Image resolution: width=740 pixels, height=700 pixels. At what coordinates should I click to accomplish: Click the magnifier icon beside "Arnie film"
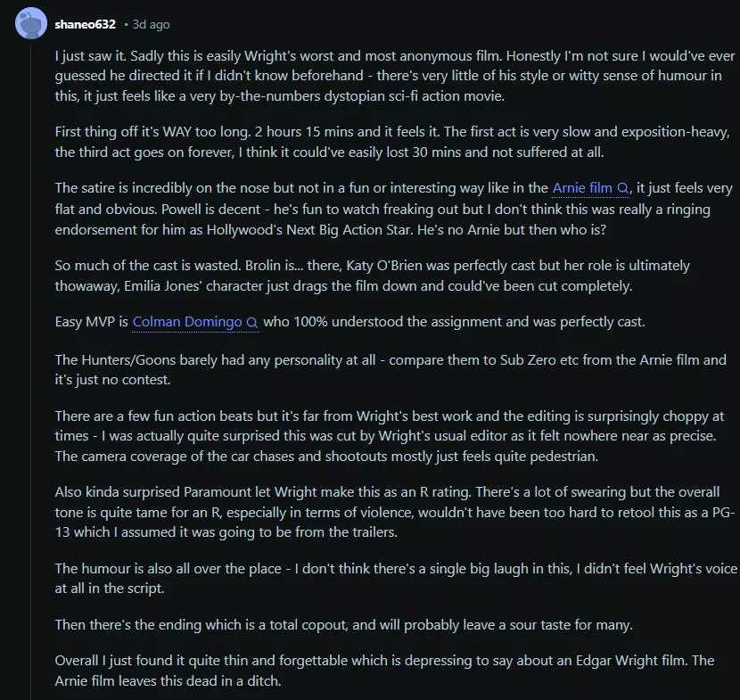(623, 189)
